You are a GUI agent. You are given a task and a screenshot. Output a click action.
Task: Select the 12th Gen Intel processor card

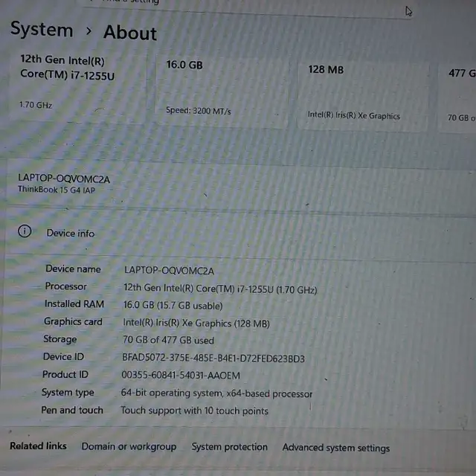coord(78,86)
